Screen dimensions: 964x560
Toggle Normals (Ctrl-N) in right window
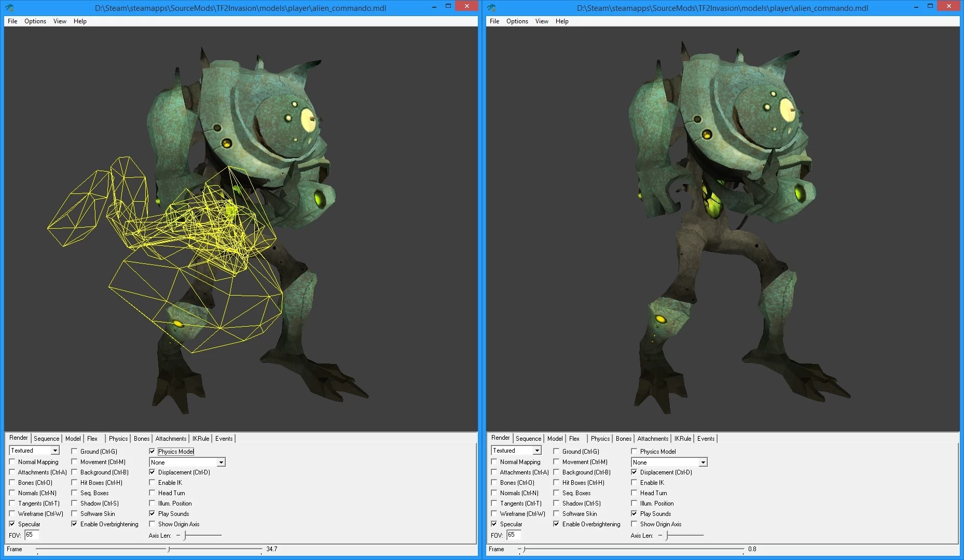(x=494, y=493)
